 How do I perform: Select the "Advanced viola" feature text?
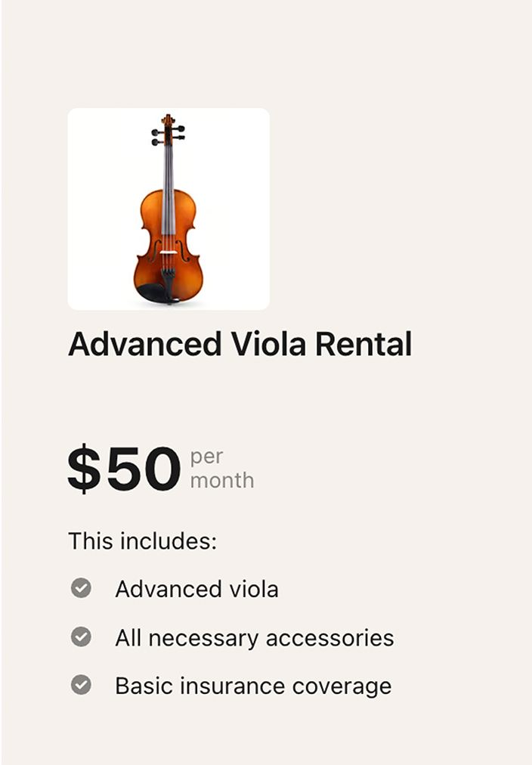pyautogui.click(x=196, y=589)
